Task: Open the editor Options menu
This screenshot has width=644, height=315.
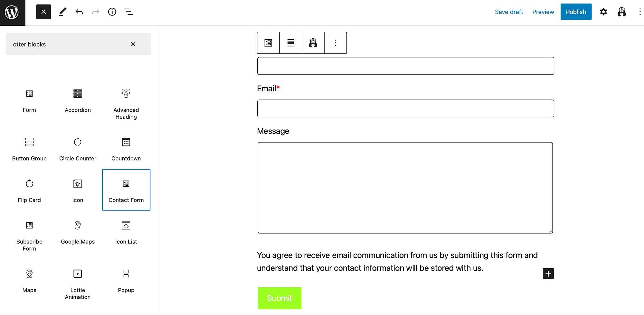Action: coord(639,12)
